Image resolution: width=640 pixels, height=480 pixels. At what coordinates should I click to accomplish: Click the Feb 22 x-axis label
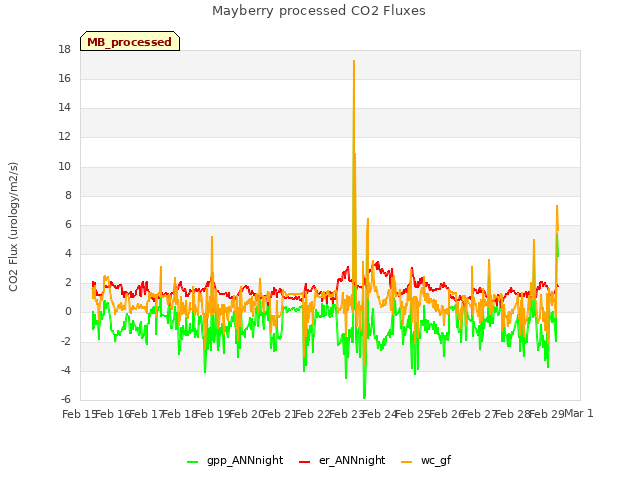click(313, 414)
